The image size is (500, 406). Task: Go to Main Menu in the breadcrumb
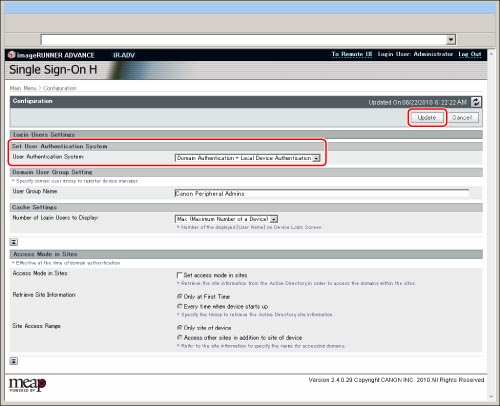[23, 88]
